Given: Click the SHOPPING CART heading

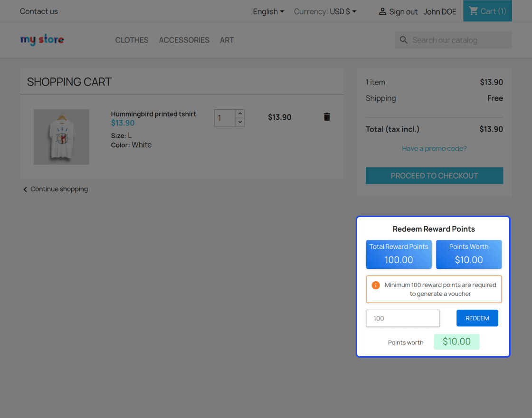Looking at the screenshot, I should tap(69, 82).
